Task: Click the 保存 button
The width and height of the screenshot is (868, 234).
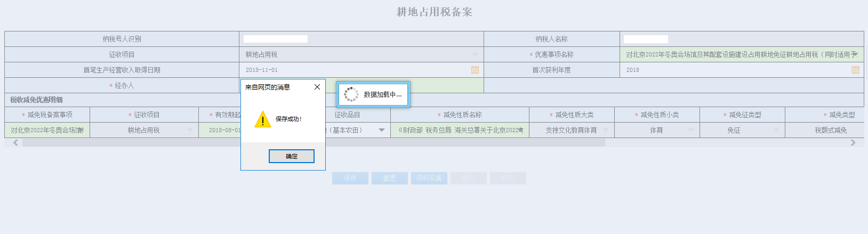Action: pos(350,178)
